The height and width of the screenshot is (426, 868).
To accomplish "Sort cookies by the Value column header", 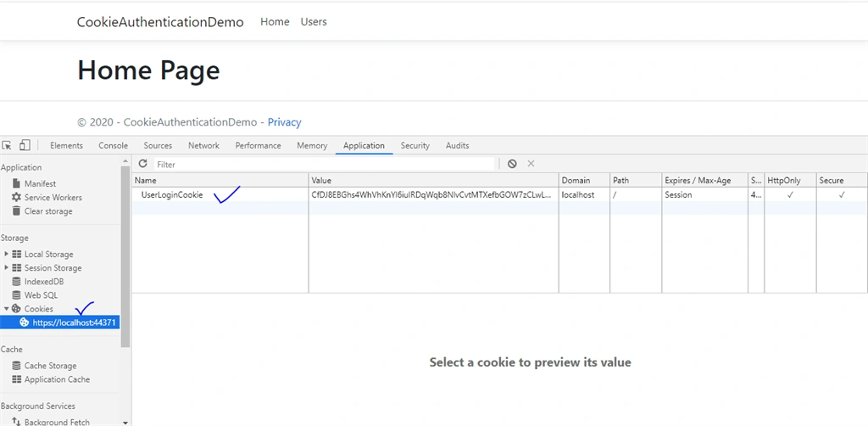I will (433, 180).
